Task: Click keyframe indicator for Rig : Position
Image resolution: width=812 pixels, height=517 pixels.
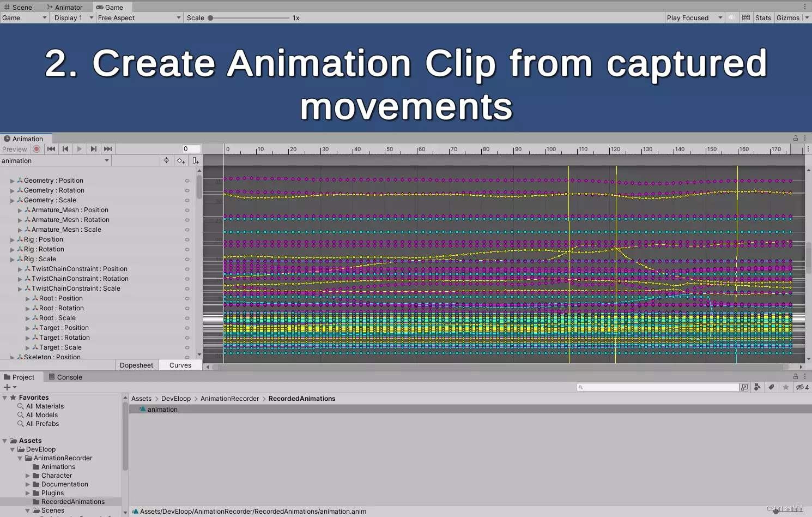Action: (187, 239)
